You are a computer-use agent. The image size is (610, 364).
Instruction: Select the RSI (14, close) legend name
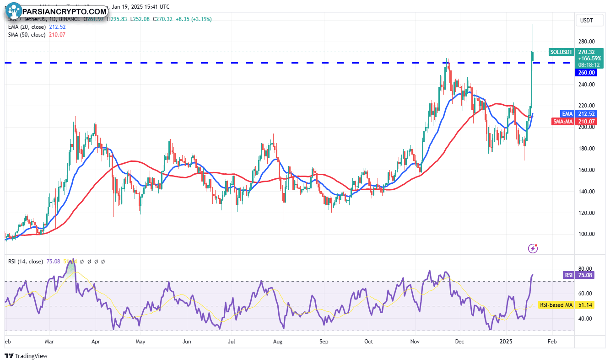pyautogui.click(x=26, y=262)
